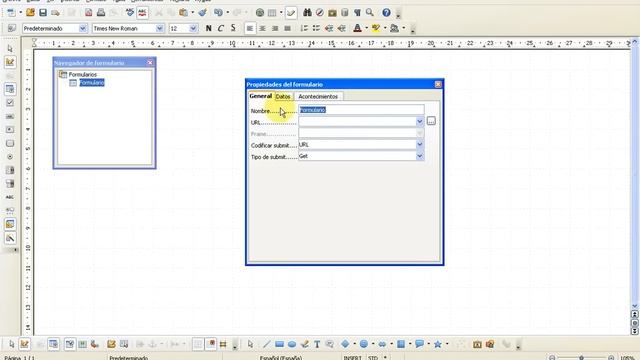Image resolution: width=640 pixels, height=360 pixels.
Task: Toggle AutoSpellcheck in the toolbar
Action: pos(142,13)
